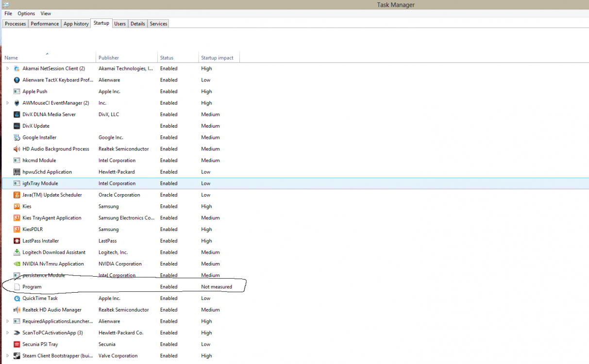The height and width of the screenshot is (364, 589).
Task: Sort by the Startup impact column header
Action: (217, 58)
